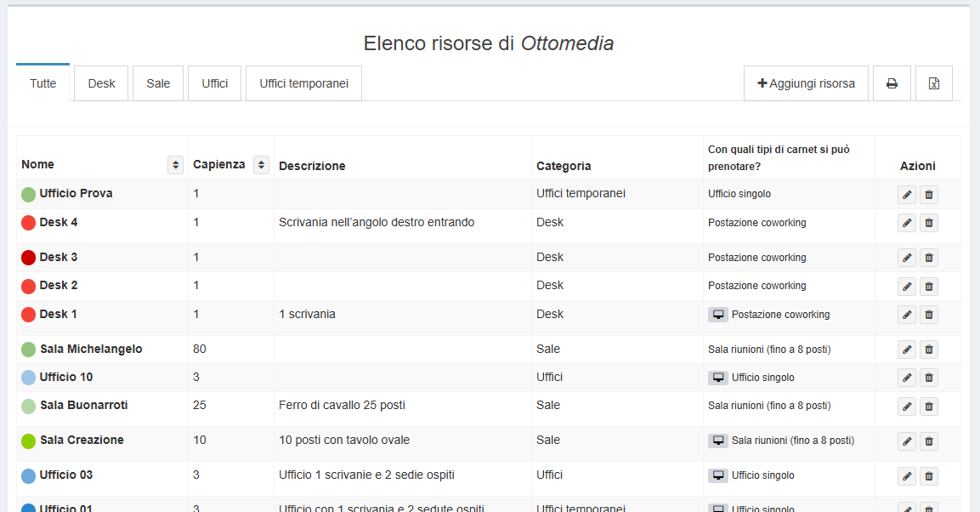
Task: Delete the "Desk 4" resource
Action: point(929,222)
